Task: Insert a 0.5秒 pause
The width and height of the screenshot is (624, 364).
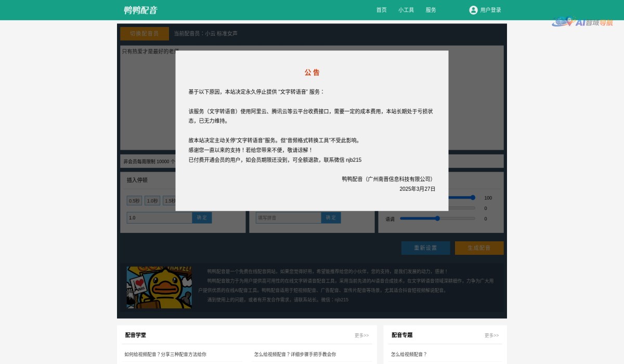Action: pos(134,200)
